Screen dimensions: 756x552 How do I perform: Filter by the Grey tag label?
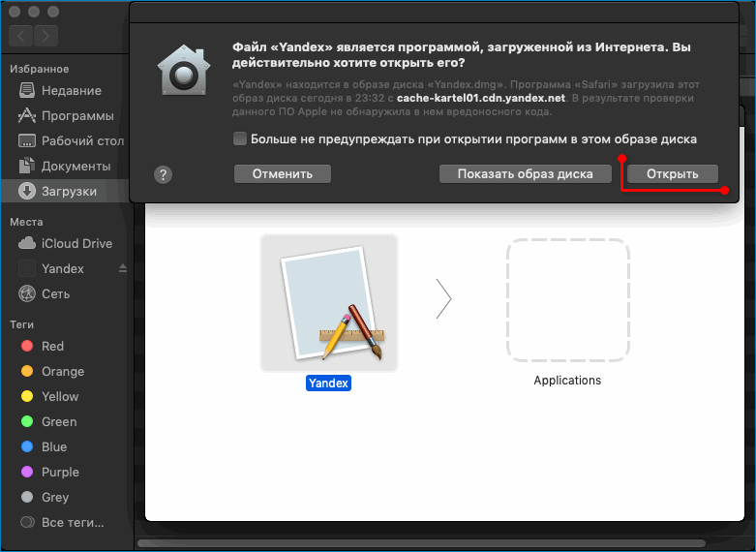55,498
